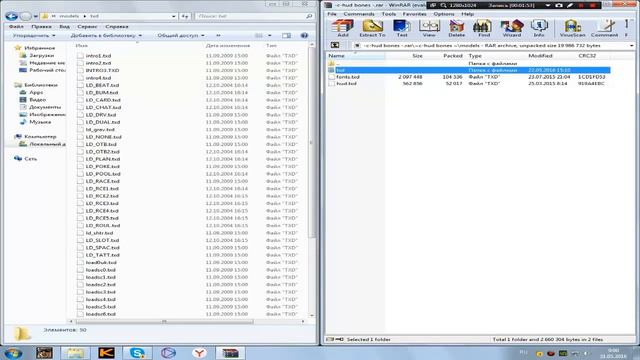This screenshot has height=360, width=640.
Task: Click the WinRAR taskbar button
Action: (230, 353)
